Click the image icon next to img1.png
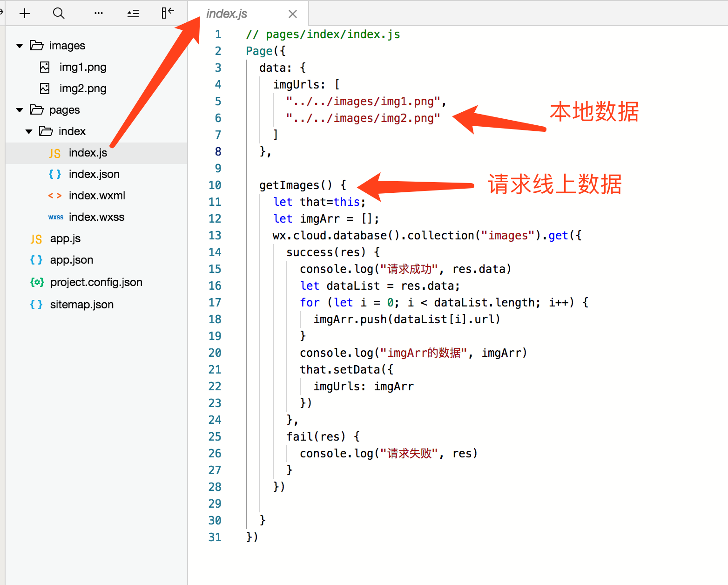 tap(45, 67)
